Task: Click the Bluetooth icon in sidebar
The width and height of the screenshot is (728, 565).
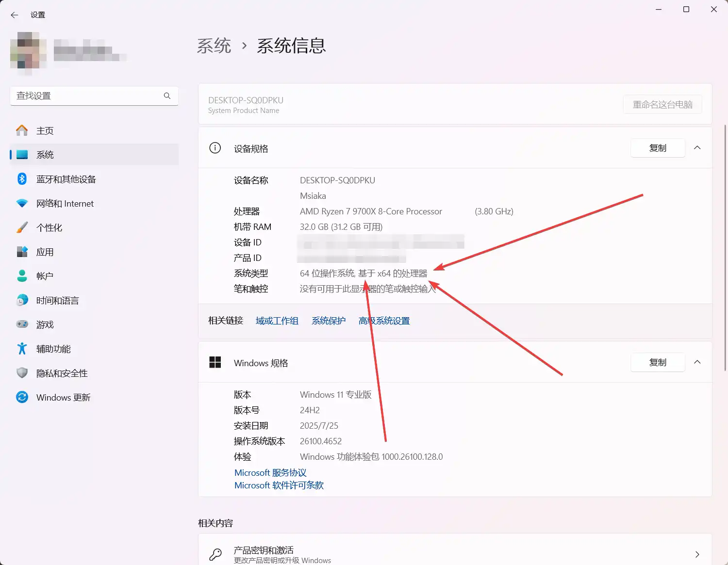Action: tap(22, 179)
